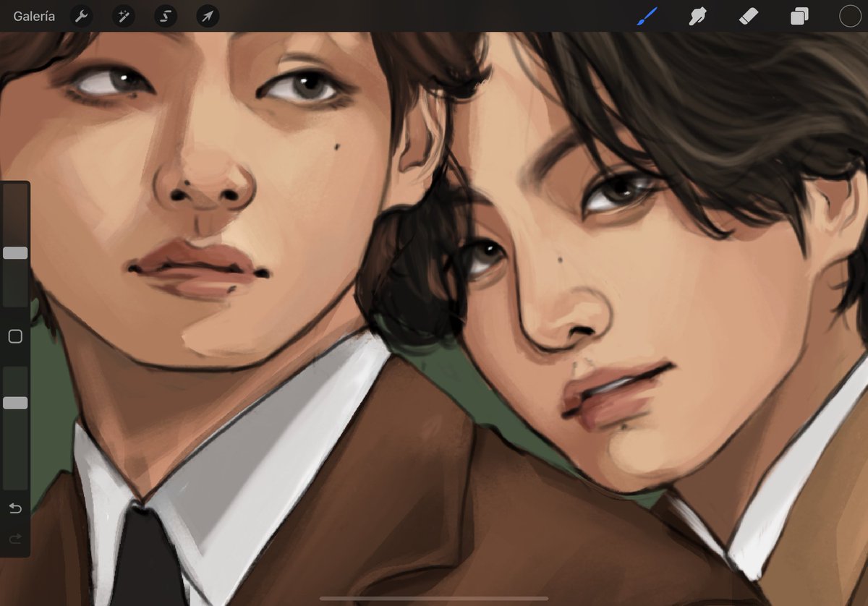Tap the iPad home indicator bar
This screenshot has width=868, height=606.
[434, 598]
